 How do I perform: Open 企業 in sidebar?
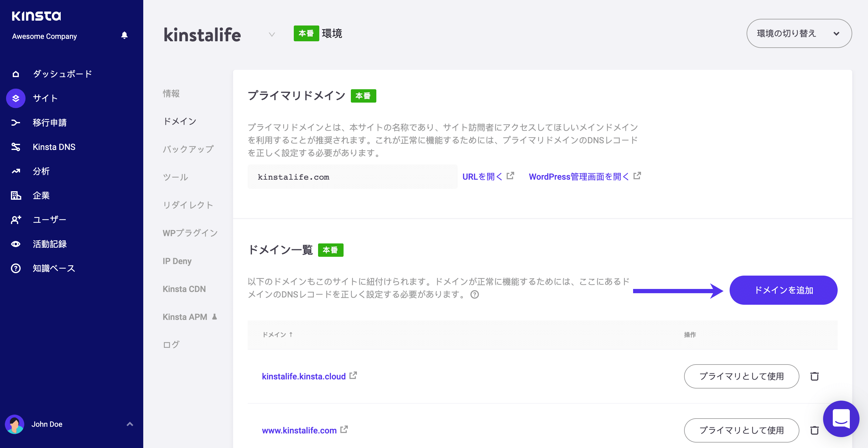[41, 195]
